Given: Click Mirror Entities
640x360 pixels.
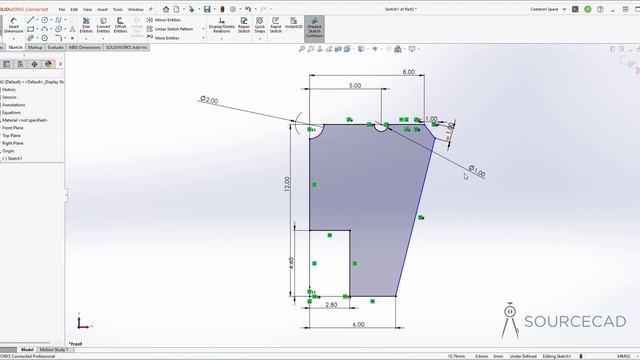Looking at the screenshot, I should (x=164, y=20).
